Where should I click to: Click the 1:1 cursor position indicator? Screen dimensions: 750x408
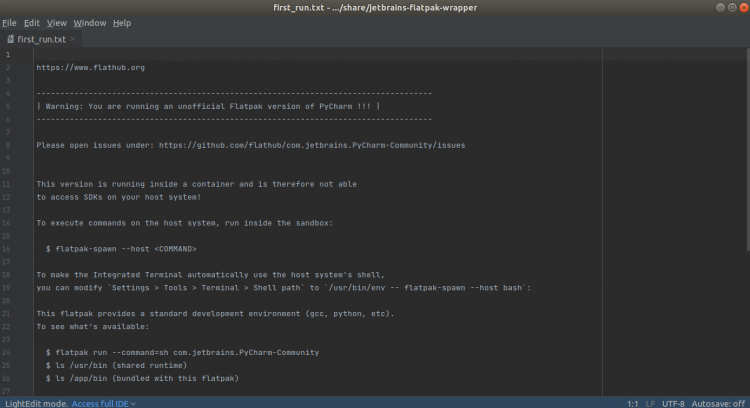(x=632, y=404)
